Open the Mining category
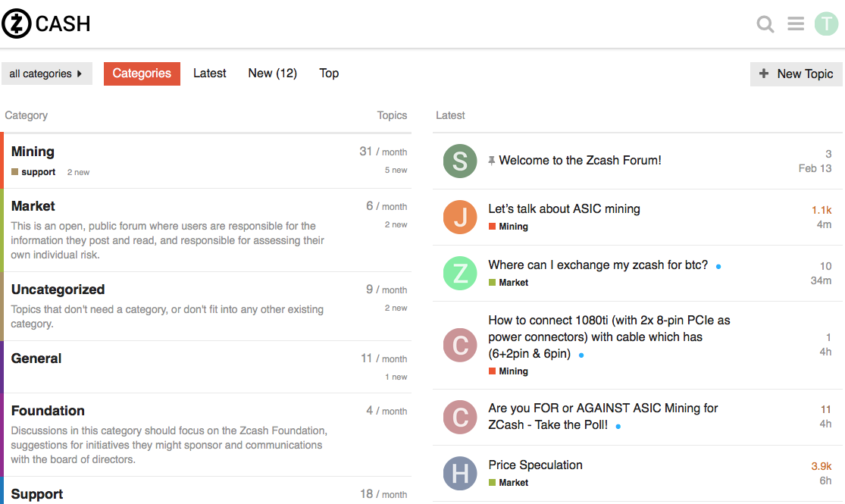This screenshot has width=845, height=504. 33,152
